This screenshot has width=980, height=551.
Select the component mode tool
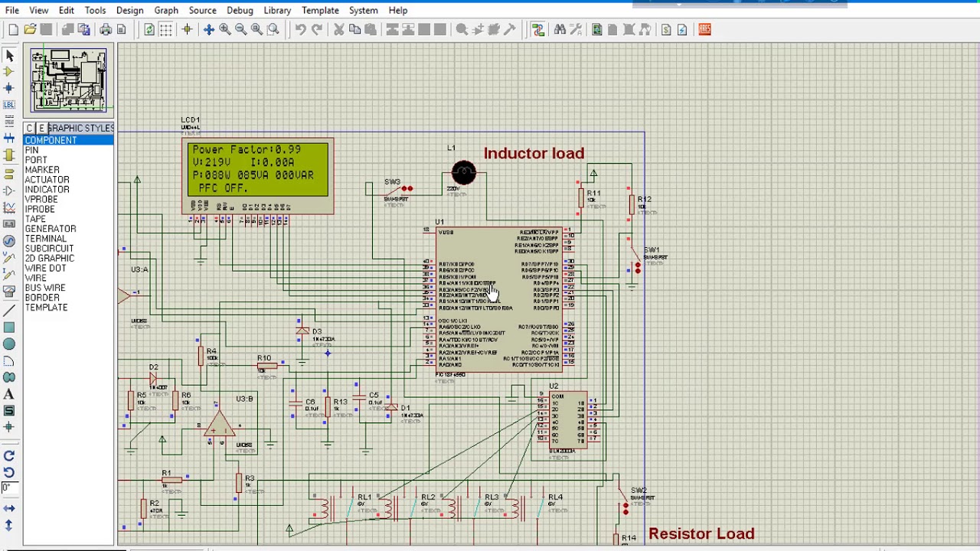pyautogui.click(x=9, y=71)
